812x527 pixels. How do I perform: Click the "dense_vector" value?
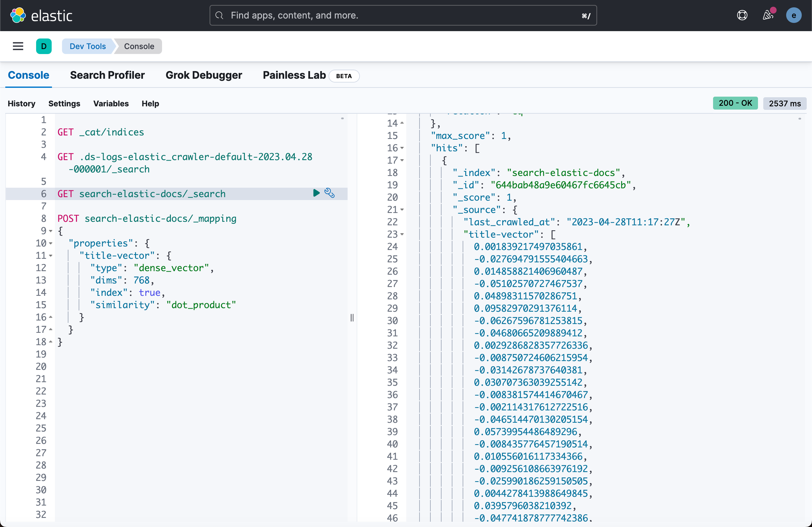[x=171, y=268]
